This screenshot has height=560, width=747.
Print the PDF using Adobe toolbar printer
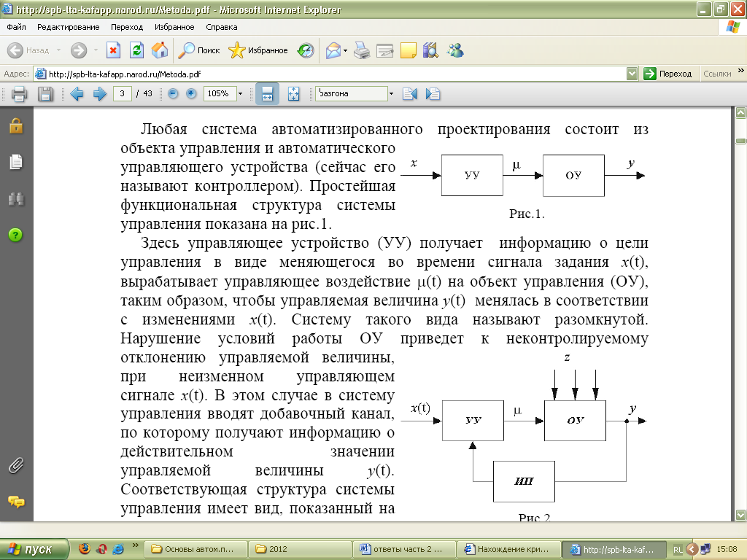click(19, 94)
